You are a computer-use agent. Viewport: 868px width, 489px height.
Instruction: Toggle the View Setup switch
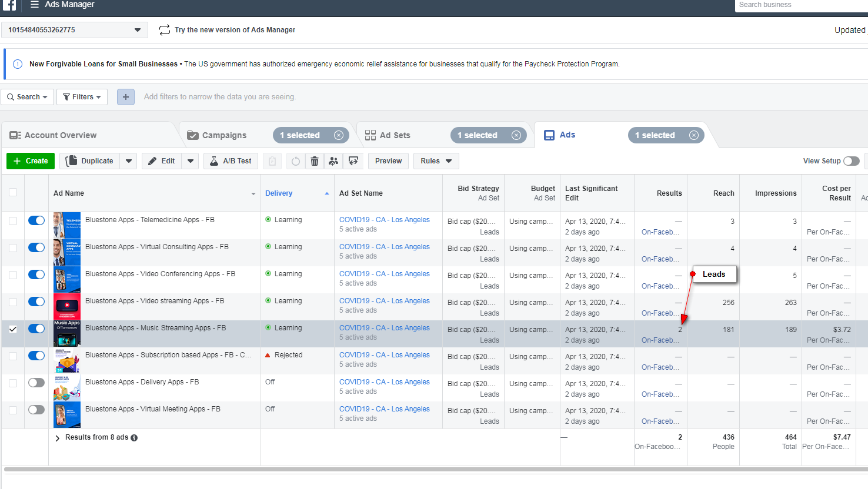[851, 161]
